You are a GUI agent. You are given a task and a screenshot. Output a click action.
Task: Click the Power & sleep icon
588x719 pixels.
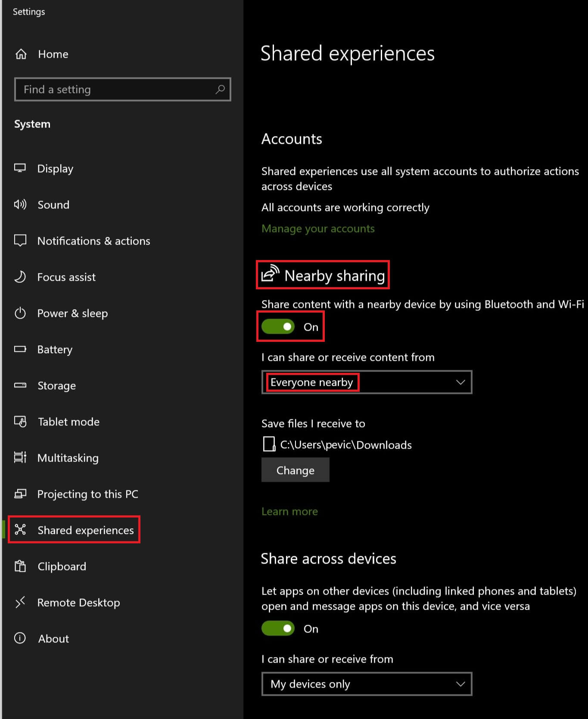tap(20, 313)
